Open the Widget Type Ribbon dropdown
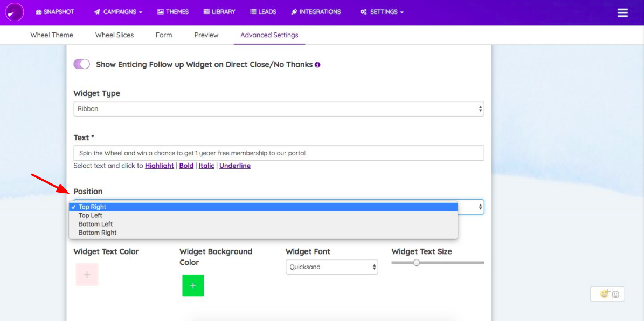The width and height of the screenshot is (644, 321). tap(279, 109)
